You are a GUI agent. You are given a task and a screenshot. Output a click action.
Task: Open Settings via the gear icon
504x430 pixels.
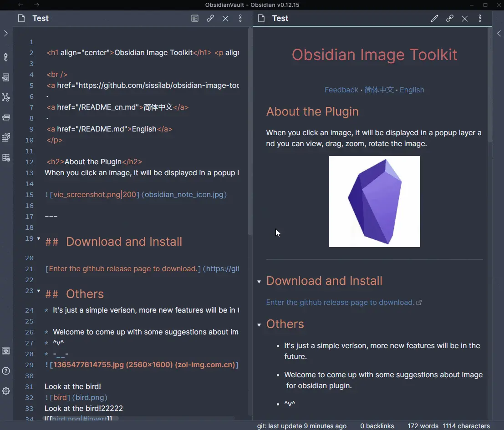[x=6, y=390]
